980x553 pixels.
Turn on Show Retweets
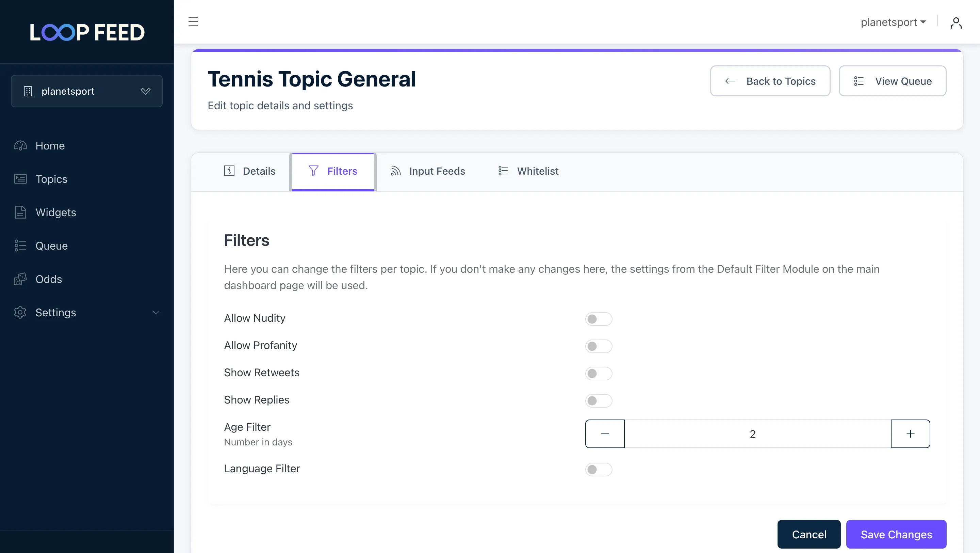[x=599, y=373]
